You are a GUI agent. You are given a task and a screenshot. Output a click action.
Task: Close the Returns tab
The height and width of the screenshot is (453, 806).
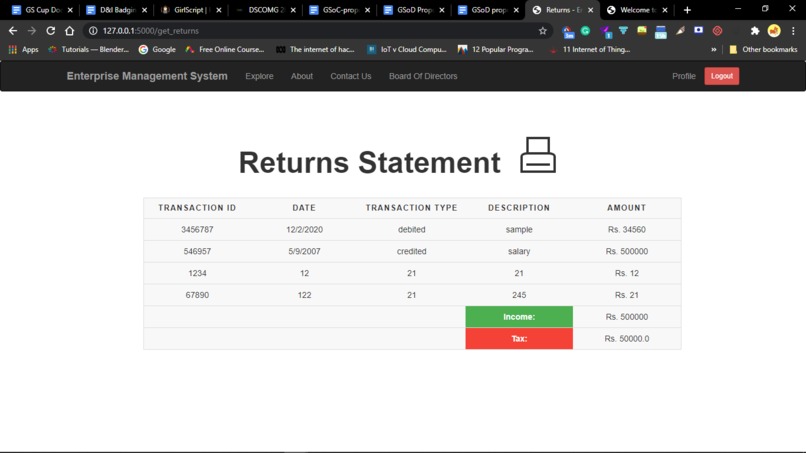coord(590,10)
